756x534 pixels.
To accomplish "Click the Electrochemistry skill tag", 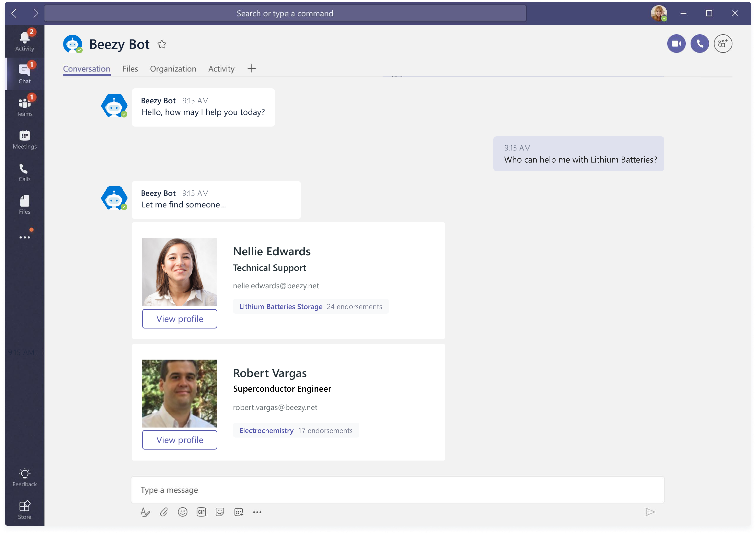I will 266,430.
